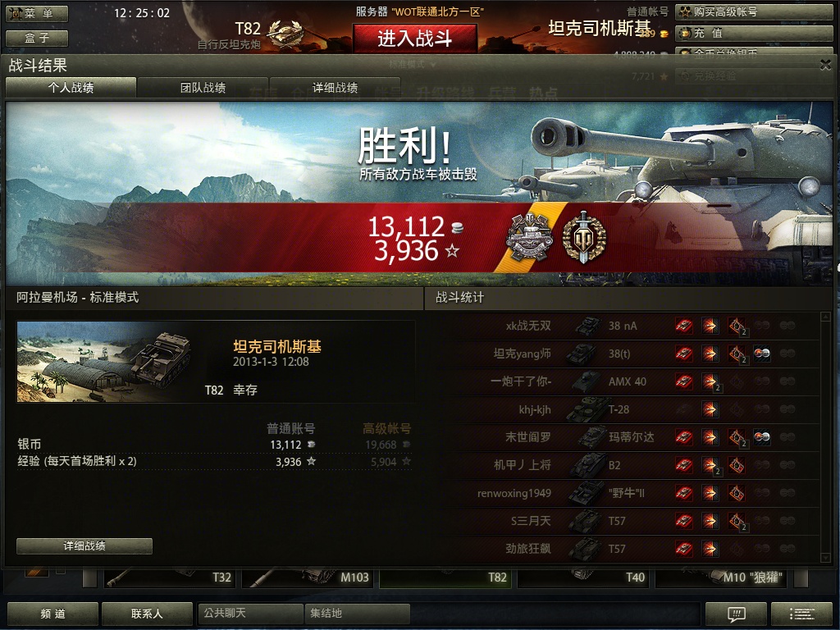This screenshot has height=630, width=840.
Task: Open the 菜单 menu button
Action: tap(37, 13)
